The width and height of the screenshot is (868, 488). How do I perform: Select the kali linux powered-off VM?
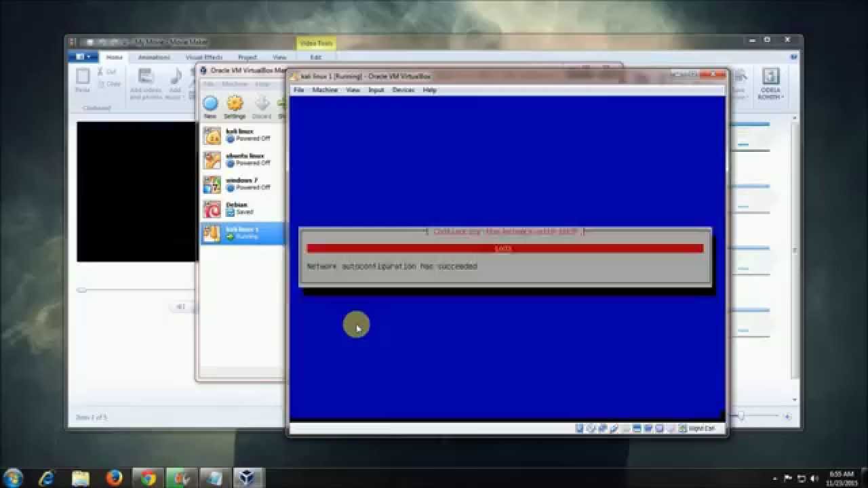(243, 135)
